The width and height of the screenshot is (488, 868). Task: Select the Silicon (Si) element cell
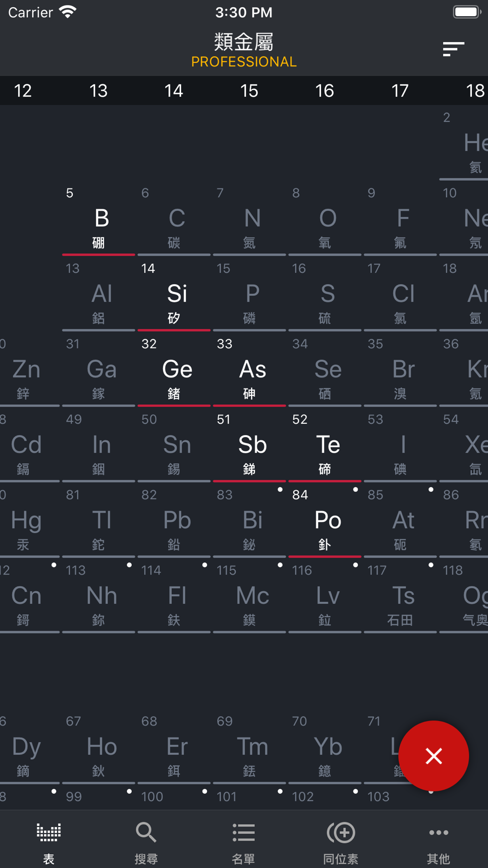click(x=174, y=295)
